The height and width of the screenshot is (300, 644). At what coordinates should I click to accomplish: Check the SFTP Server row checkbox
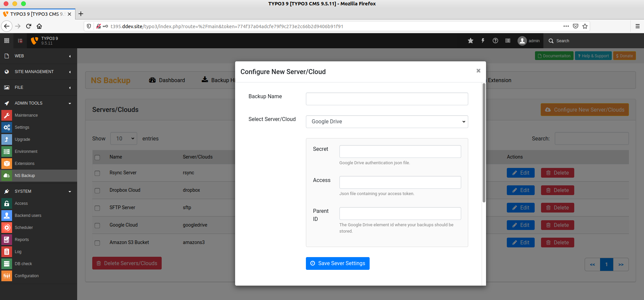click(x=97, y=208)
